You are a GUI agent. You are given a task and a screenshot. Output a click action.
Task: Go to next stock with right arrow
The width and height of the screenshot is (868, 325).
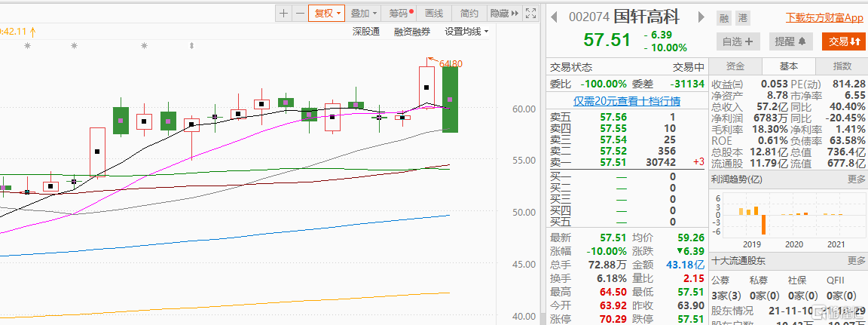(x=702, y=17)
